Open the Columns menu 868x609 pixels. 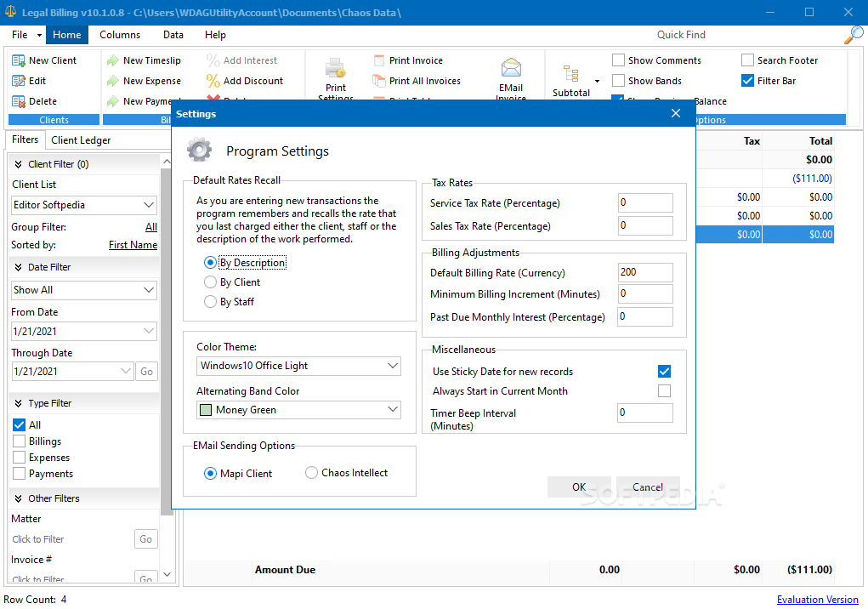point(119,35)
